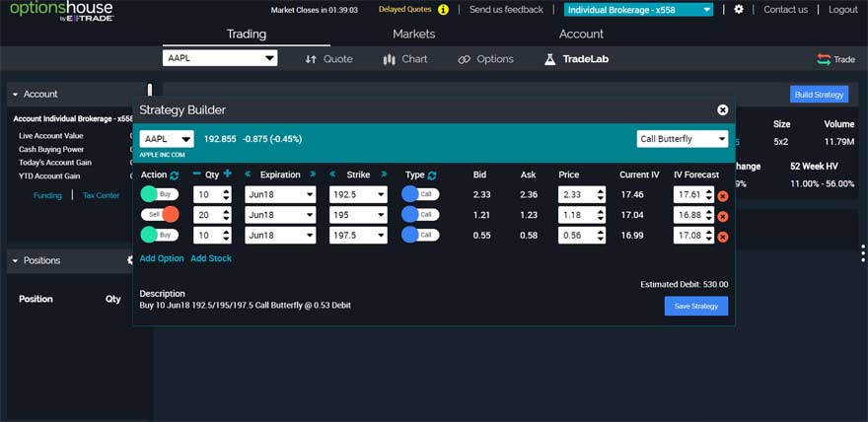
Task: Open Individual Brokerage account dropdown
Action: [x=638, y=10]
